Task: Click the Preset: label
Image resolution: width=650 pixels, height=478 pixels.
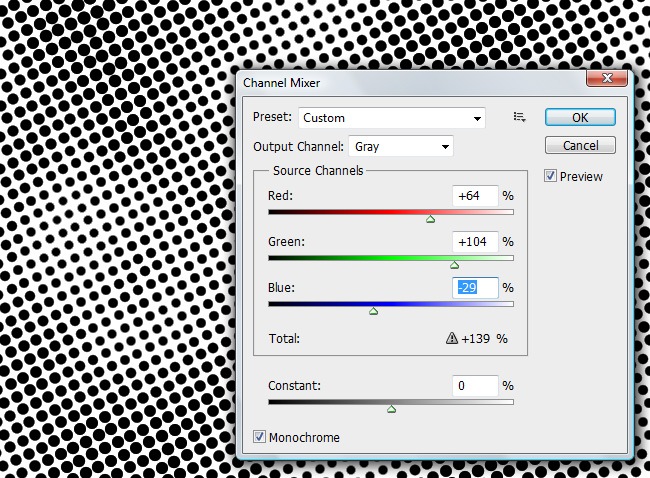Action: [x=272, y=116]
